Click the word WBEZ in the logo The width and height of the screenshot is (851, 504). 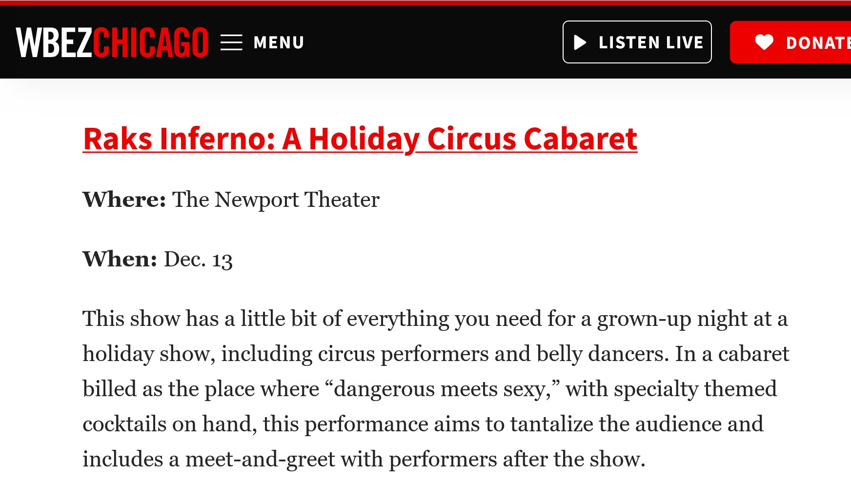click(x=54, y=42)
